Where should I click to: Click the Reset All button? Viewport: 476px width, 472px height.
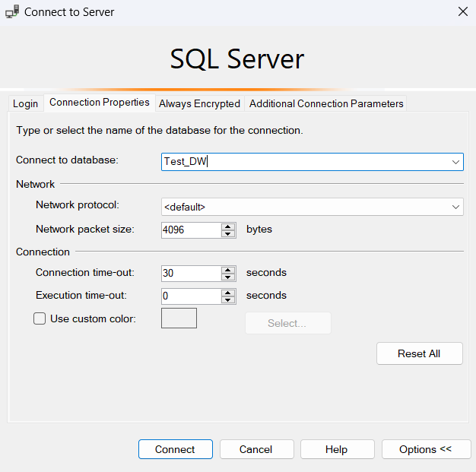coord(419,353)
